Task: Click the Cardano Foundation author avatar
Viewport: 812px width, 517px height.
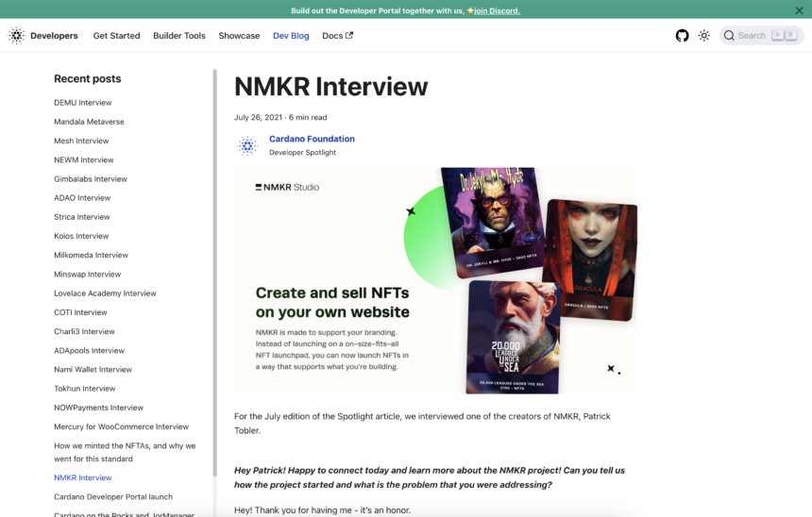Action: [x=247, y=145]
